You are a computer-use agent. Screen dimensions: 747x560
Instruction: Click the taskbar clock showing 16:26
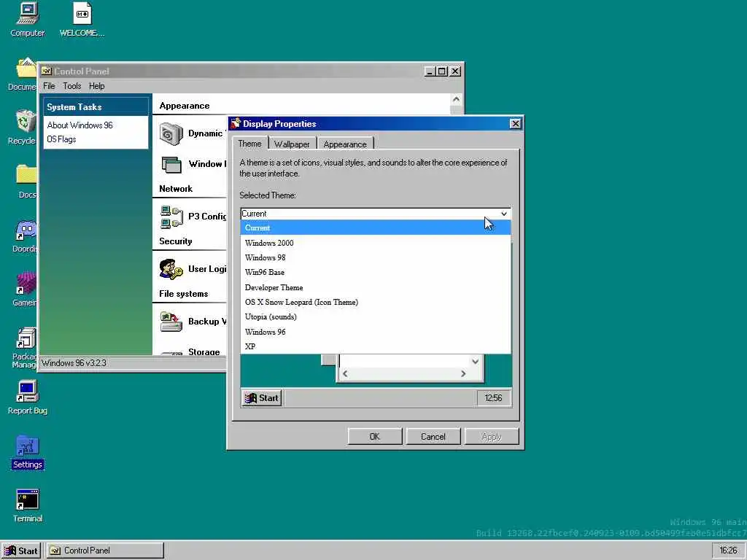click(x=728, y=551)
